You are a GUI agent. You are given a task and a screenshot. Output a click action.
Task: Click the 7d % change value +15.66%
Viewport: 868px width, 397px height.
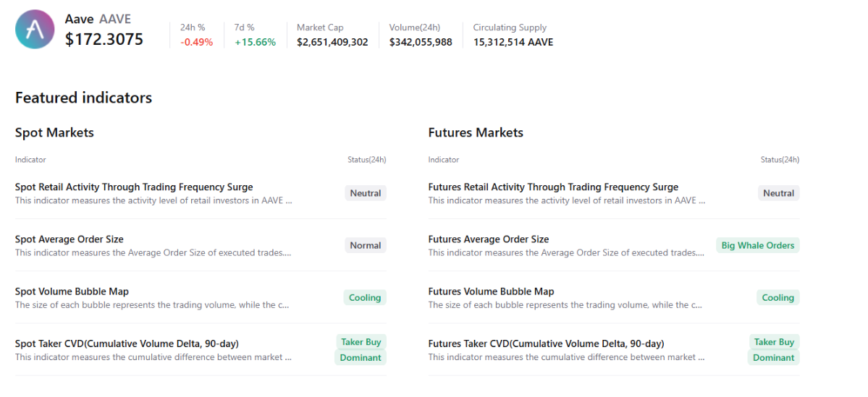[x=255, y=42]
